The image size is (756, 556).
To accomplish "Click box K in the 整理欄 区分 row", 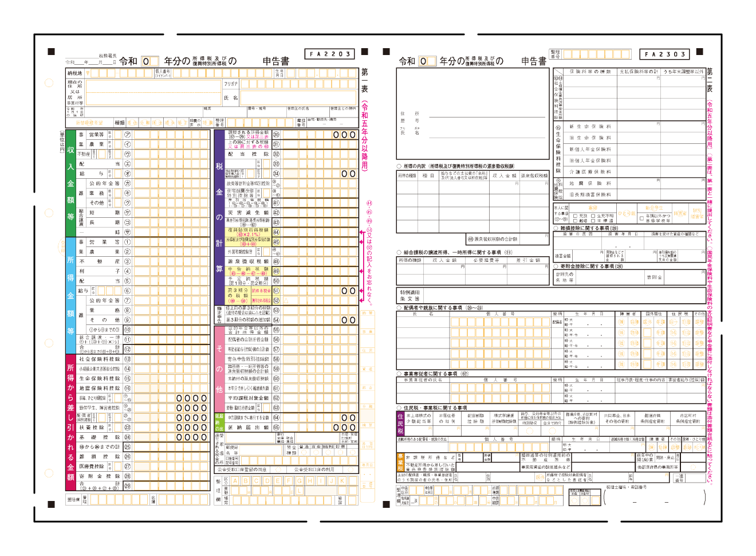I will tap(342, 481).
